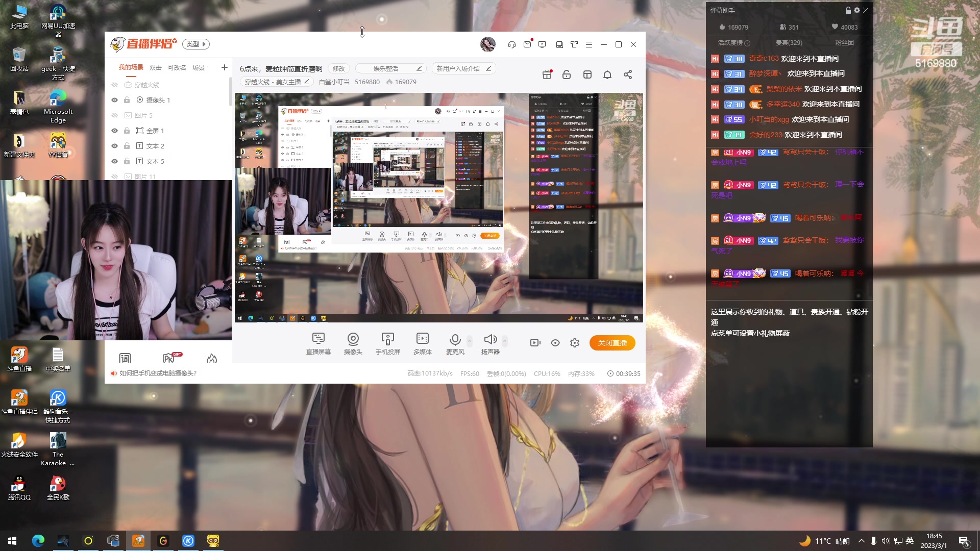980x551 pixels.
Task: Select the 全屏 1 source row
Action: 168,131
